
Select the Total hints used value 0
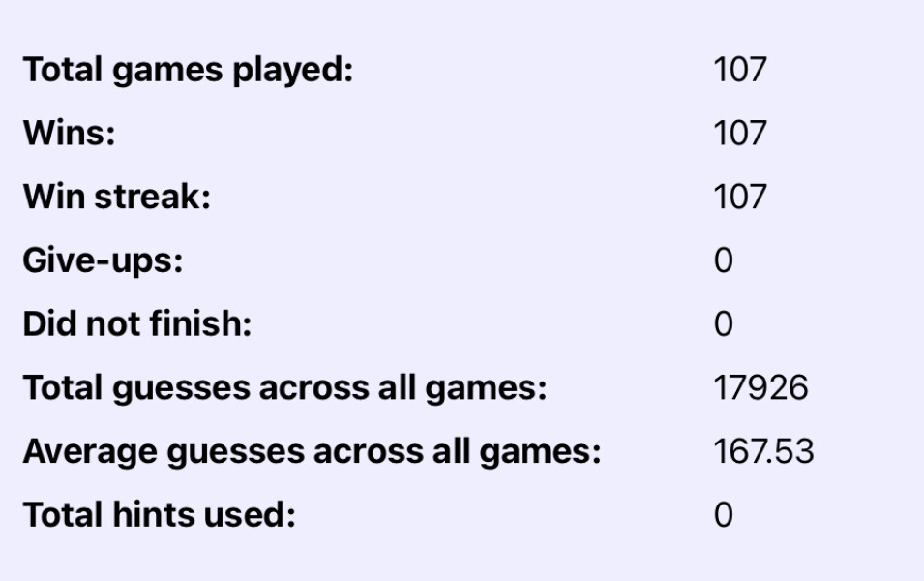pos(723,515)
